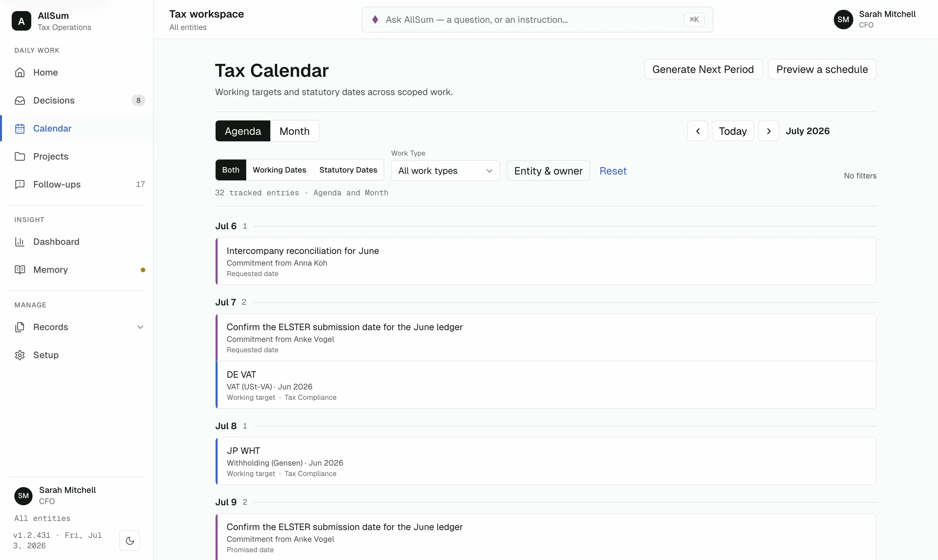938x560 pixels.
Task: Click Commitment from Anna Koh text
Action: [x=277, y=263]
